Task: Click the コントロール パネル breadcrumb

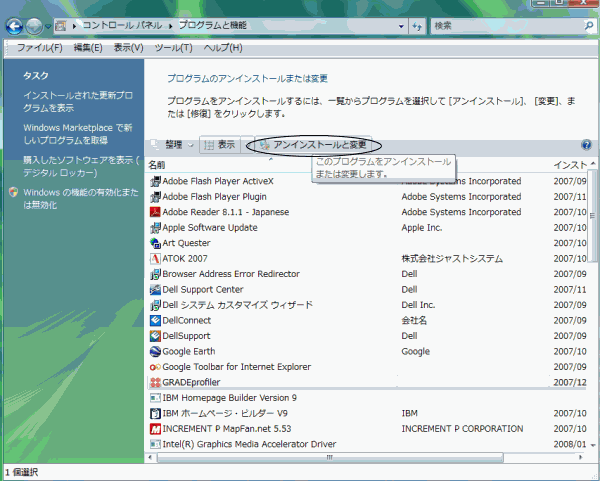Action: point(122,26)
